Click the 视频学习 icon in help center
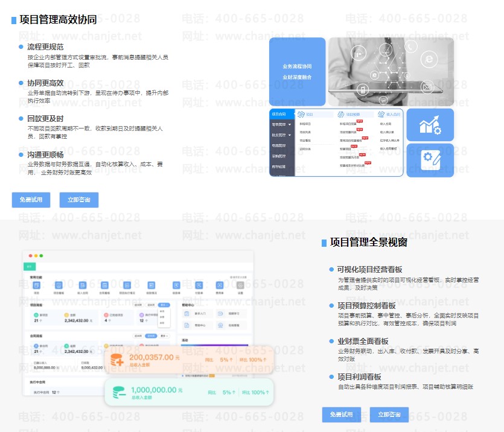The image size is (504, 432). tap(220, 314)
